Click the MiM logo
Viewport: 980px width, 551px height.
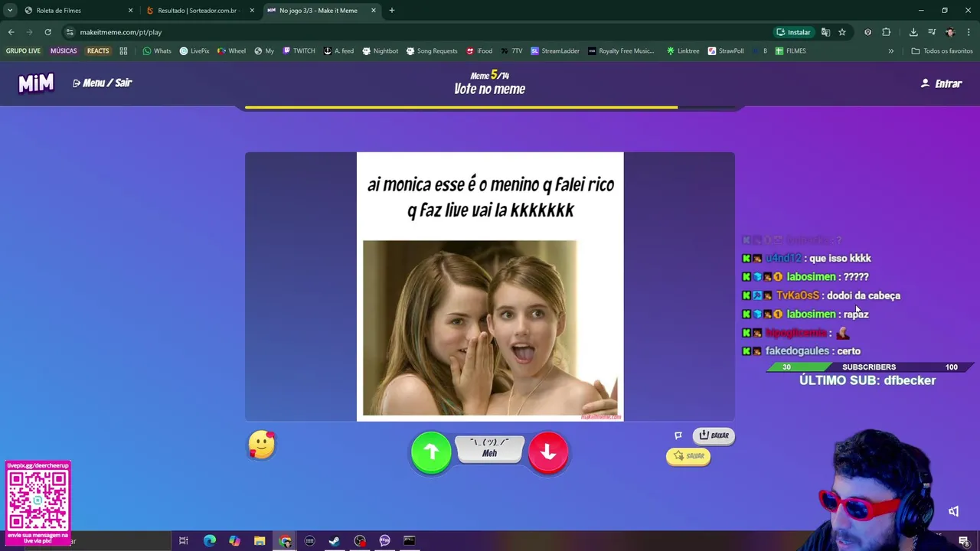click(36, 83)
